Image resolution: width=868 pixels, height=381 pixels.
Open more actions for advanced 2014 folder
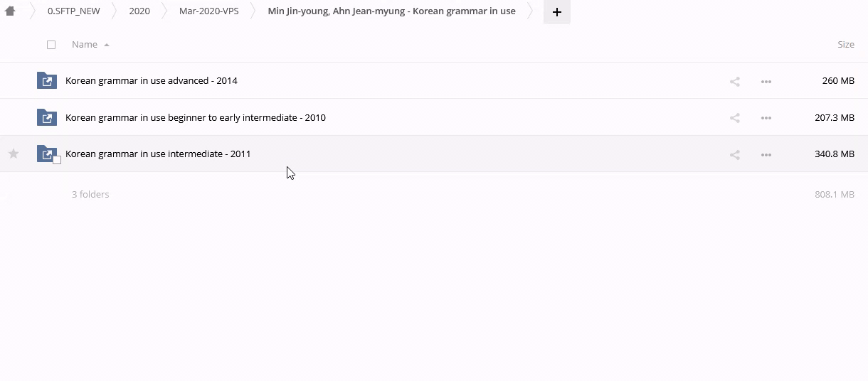point(766,82)
